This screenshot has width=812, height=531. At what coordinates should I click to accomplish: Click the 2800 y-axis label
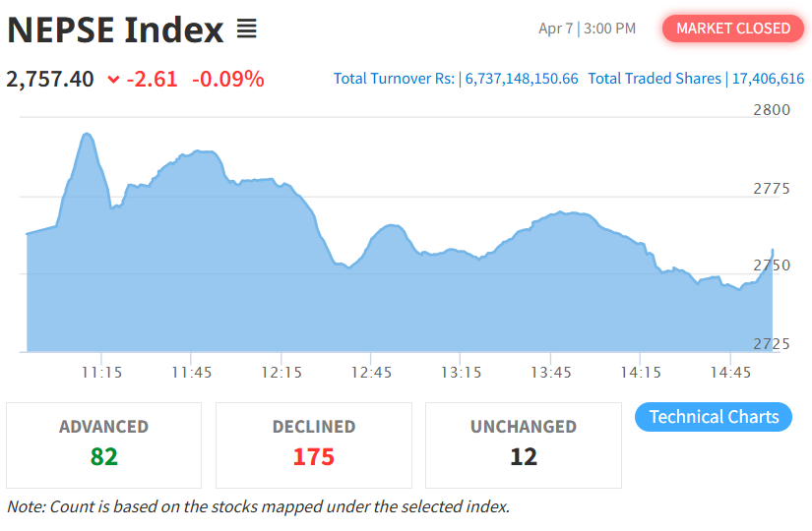pyautogui.click(x=771, y=109)
